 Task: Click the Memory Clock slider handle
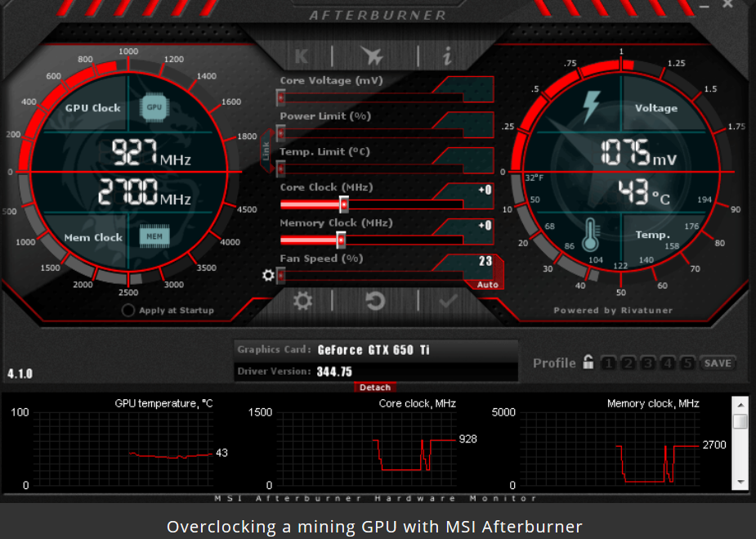point(341,240)
